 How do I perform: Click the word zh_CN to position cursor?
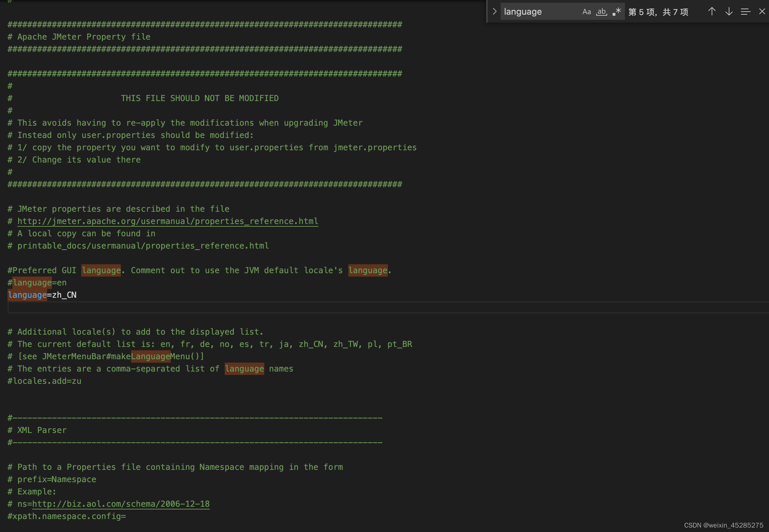pos(64,295)
